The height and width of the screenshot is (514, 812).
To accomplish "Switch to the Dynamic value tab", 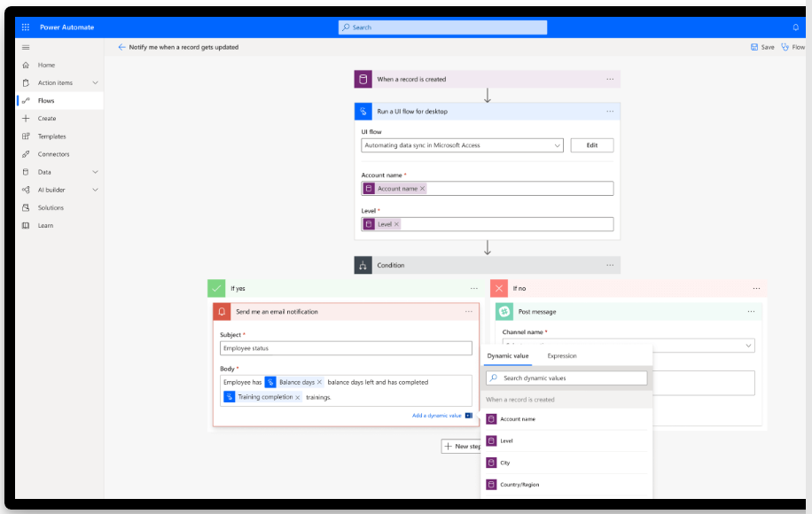I will (508, 356).
